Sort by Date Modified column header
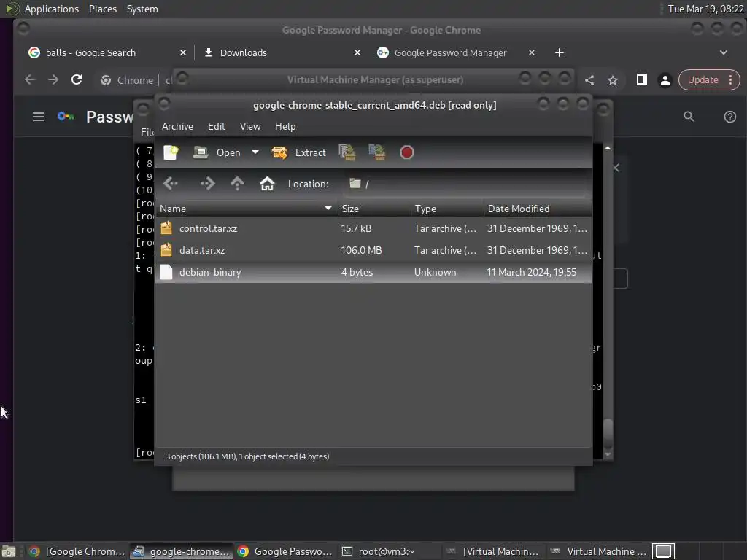This screenshot has width=747, height=560. [x=538, y=209]
